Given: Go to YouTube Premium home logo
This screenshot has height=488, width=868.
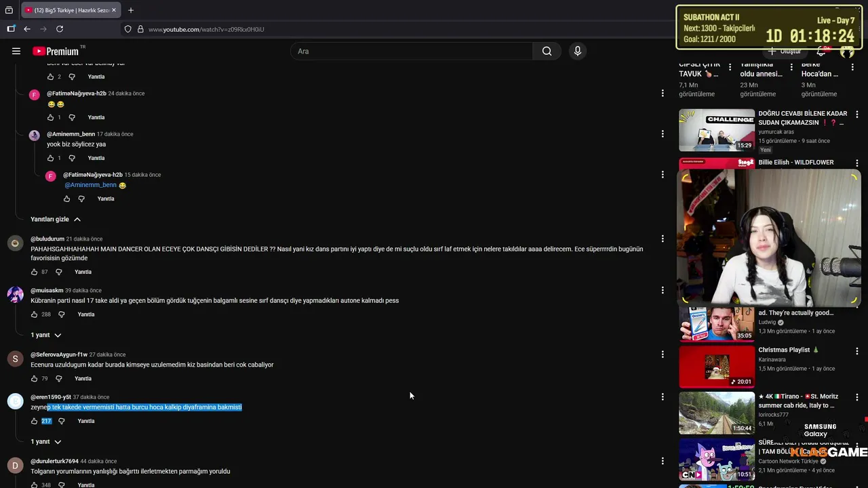Looking at the screenshot, I should click(56, 51).
